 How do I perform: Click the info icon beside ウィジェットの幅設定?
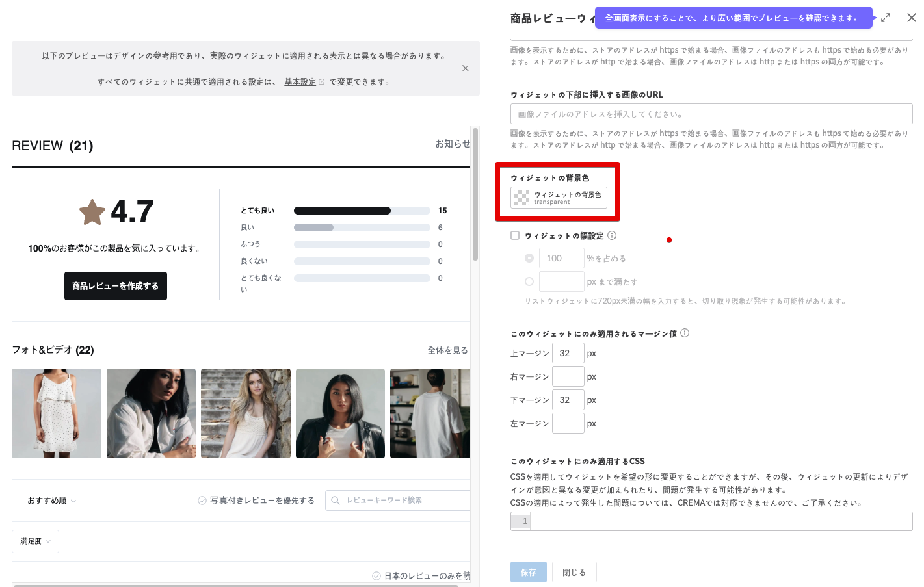pyautogui.click(x=612, y=235)
